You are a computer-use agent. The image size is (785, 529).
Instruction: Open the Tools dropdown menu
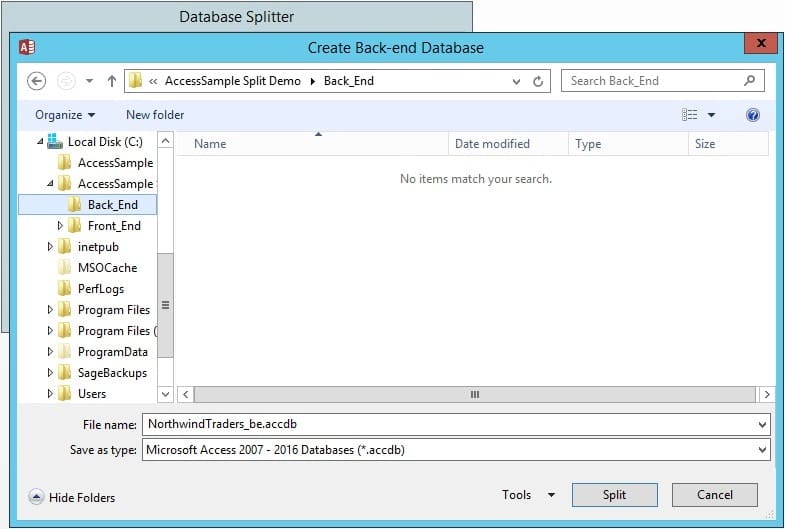click(x=529, y=495)
